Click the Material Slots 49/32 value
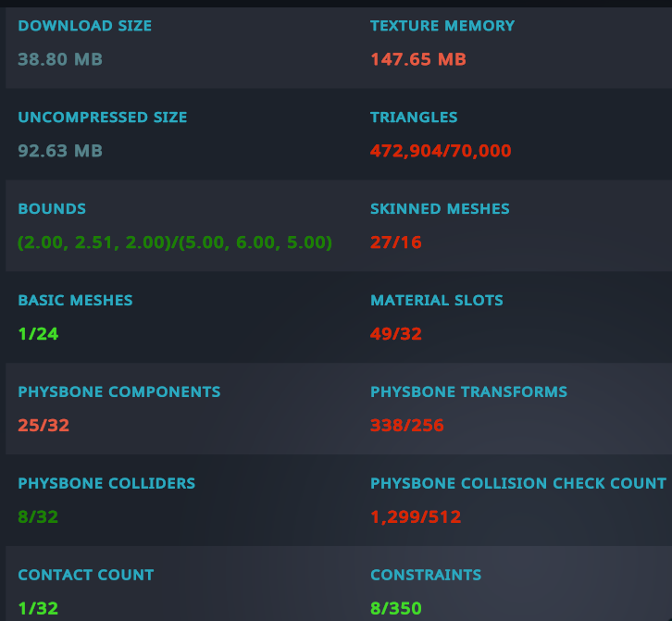 (x=395, y=334)
